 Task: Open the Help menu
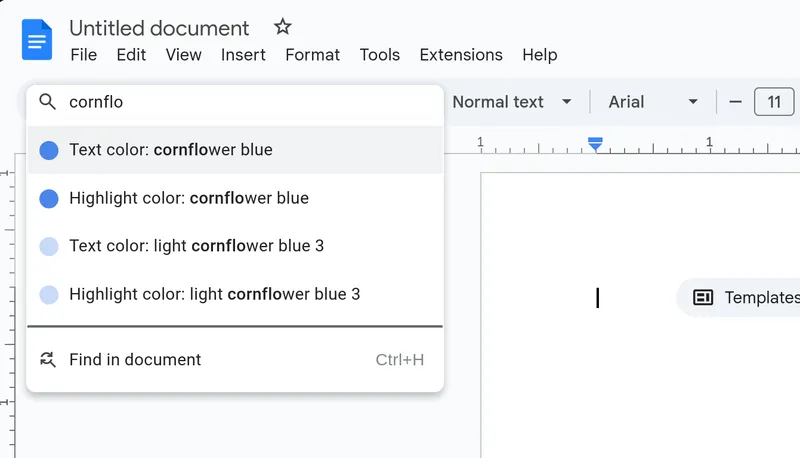click(x=539, y=55)
